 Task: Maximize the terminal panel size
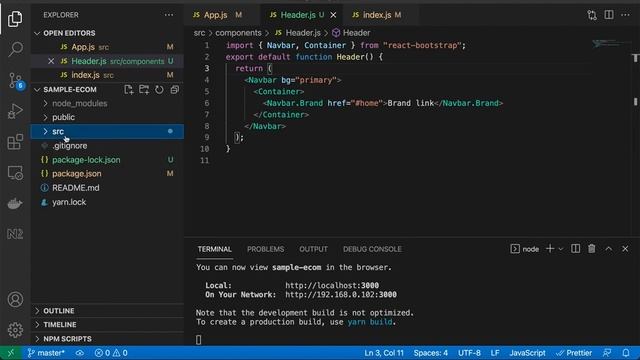pyautogui.click(x=609, y=249)
